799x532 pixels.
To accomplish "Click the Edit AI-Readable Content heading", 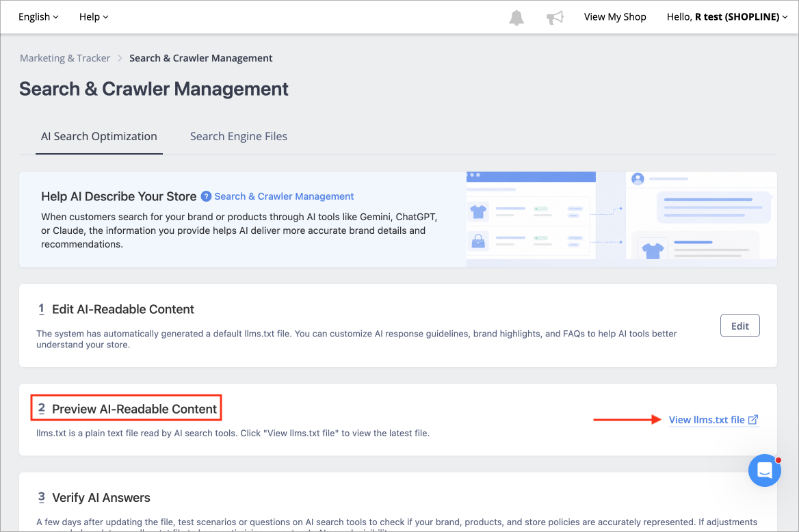I will click(x=123, y=309).
